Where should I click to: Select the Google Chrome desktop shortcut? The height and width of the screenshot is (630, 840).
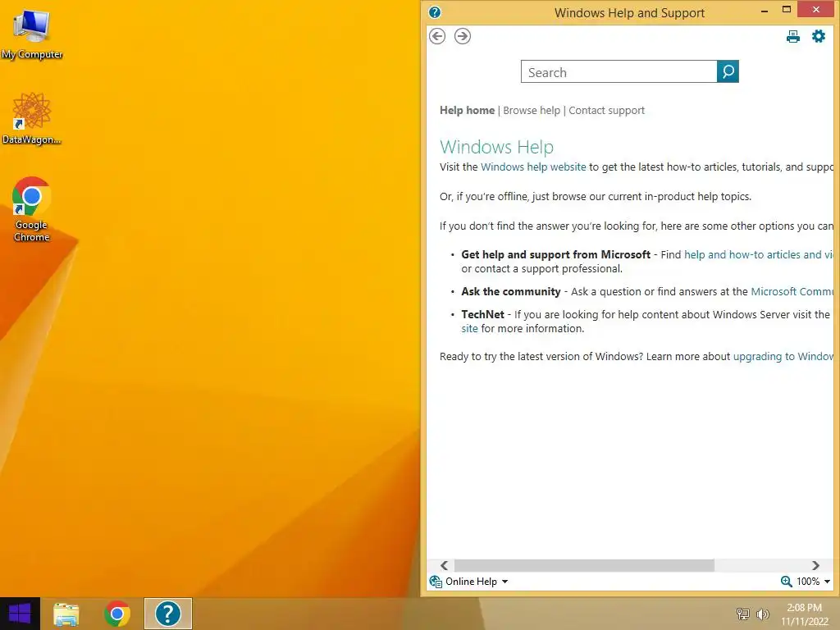32,209
